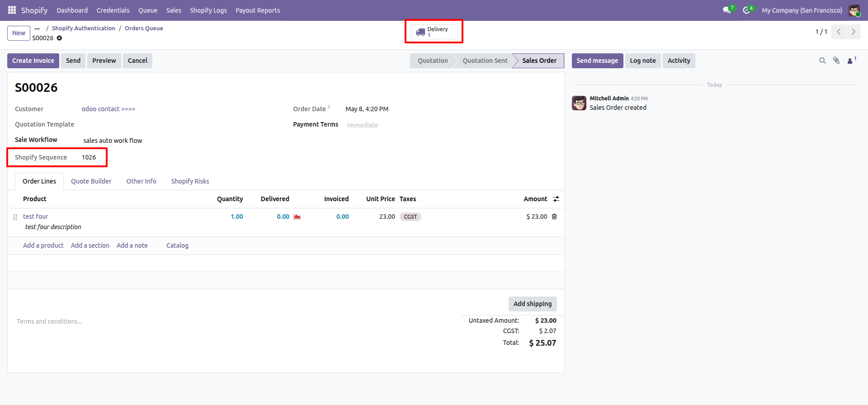The width and height of the screenshot is (868, 405).
Task: Open conversations chat bubble icon
Action: (726, 10)
